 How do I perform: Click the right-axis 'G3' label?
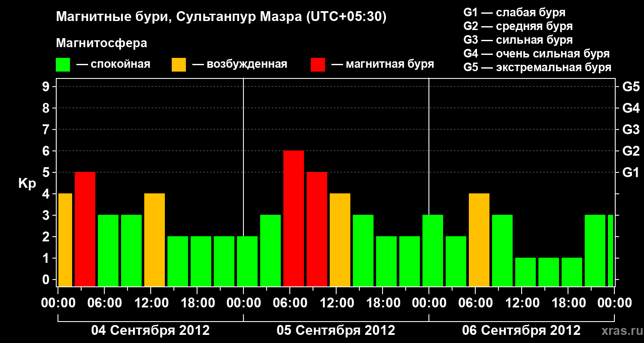pos(631,130)
